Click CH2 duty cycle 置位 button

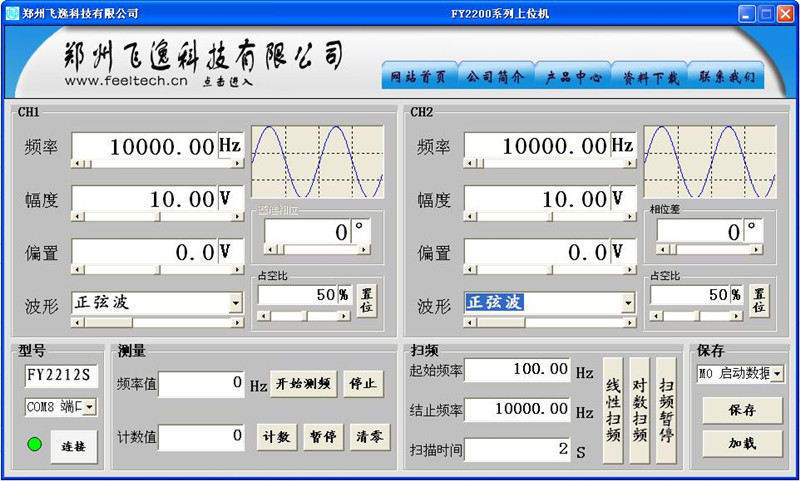tap(759, 301)
